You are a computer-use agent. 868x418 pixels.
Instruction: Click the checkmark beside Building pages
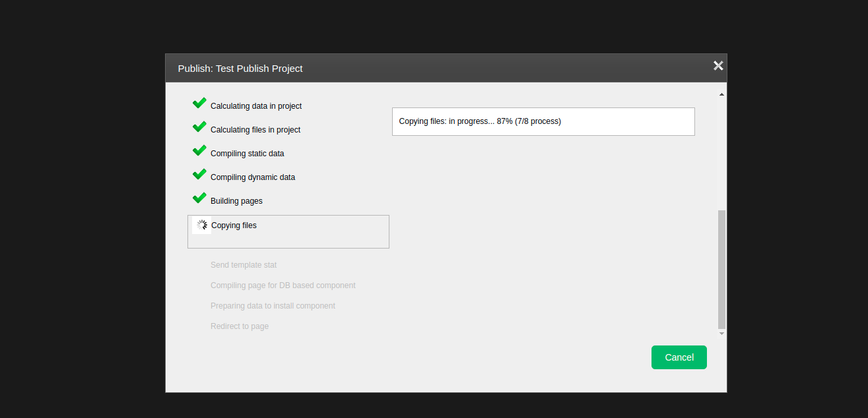[x=199, y=198]
